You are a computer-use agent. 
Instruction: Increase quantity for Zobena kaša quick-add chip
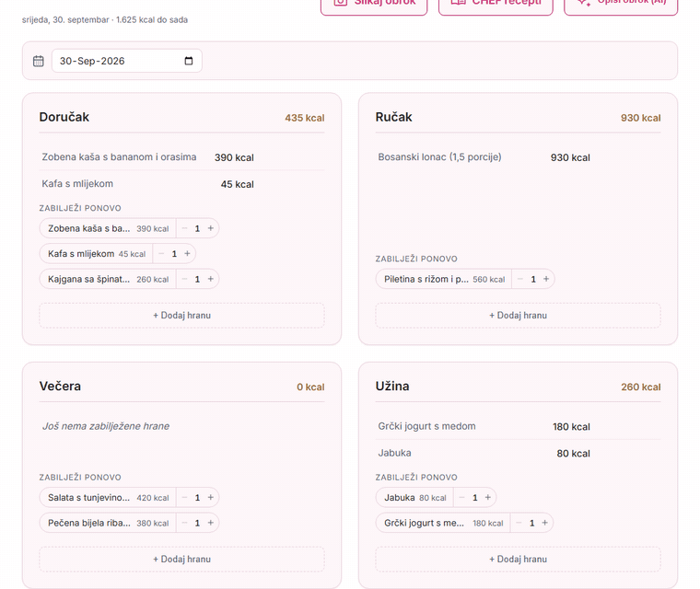point(211,228)
